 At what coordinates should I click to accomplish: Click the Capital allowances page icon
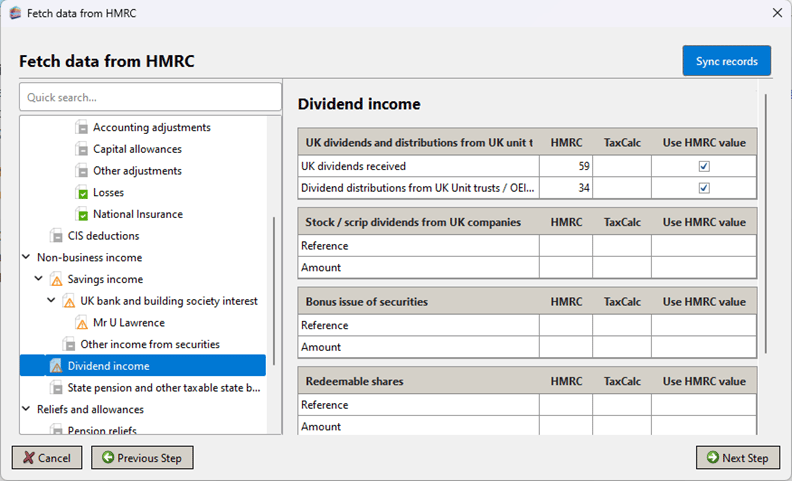pyautogui.click(x=81, y=149)
